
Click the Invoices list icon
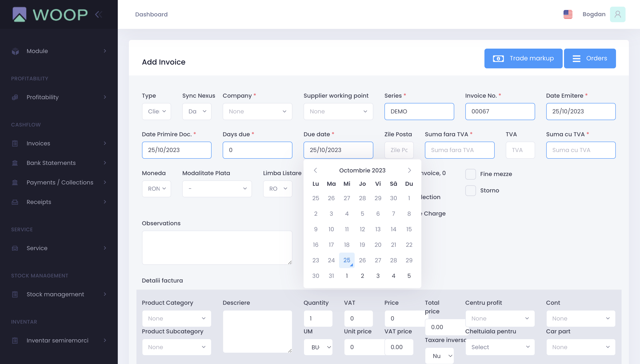15,143
